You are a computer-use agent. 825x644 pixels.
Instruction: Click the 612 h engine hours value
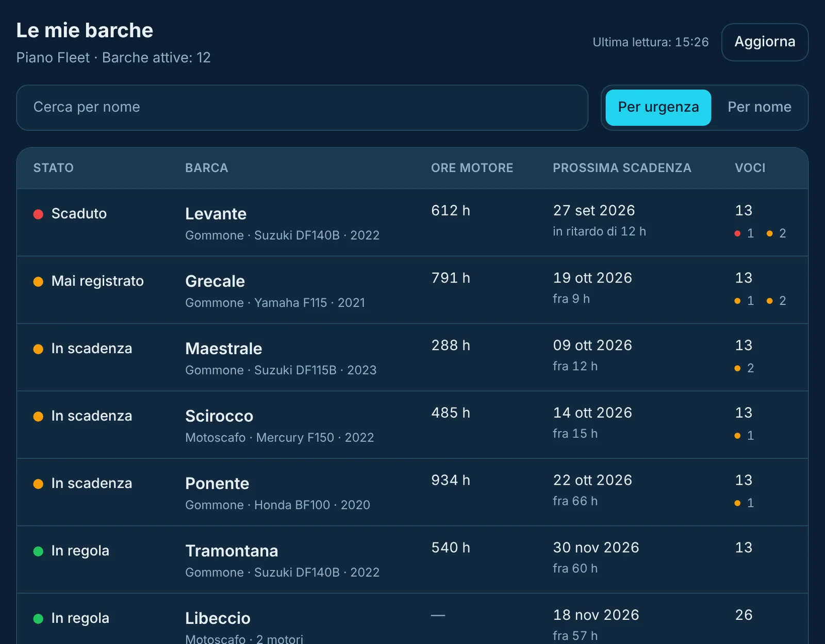[x=451, y=210]
